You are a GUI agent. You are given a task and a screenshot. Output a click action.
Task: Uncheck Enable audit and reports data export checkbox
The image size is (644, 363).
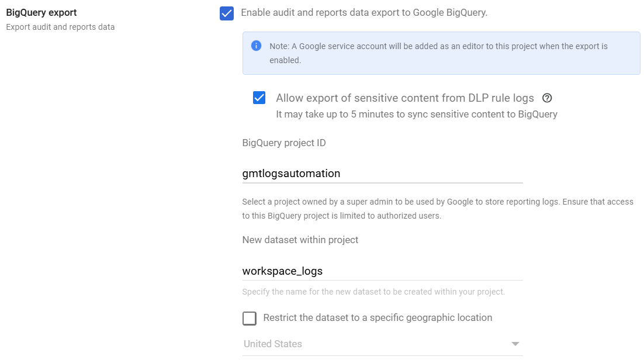227,13
